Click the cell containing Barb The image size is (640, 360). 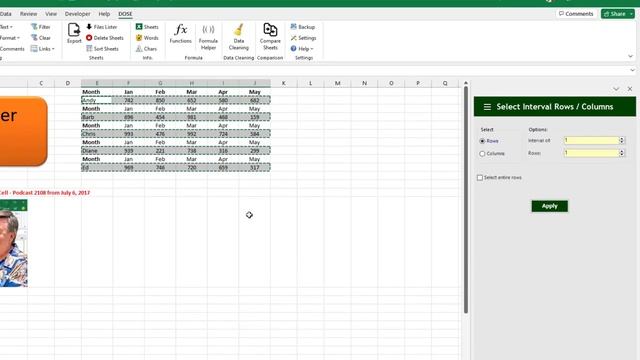tap(97, 117)
